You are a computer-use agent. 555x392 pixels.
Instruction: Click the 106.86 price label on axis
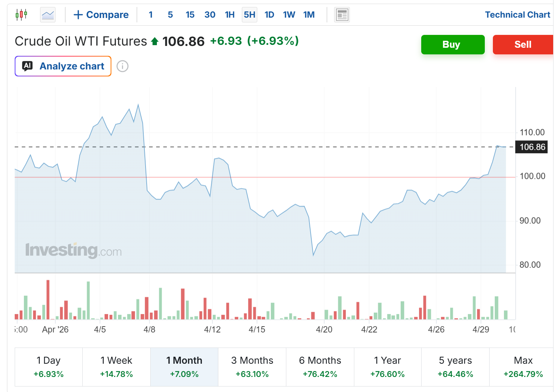pyautogui.click(x=532, y=147)
